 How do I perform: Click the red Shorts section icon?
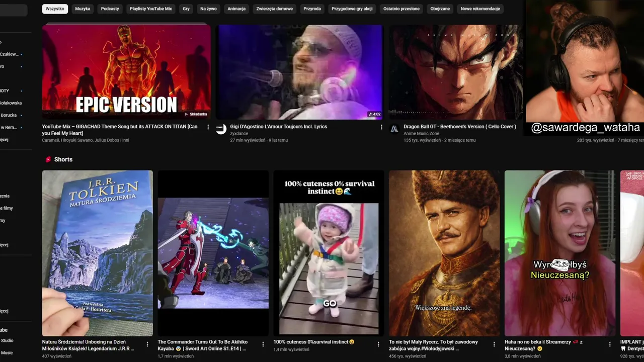click(x=48, y=159)
